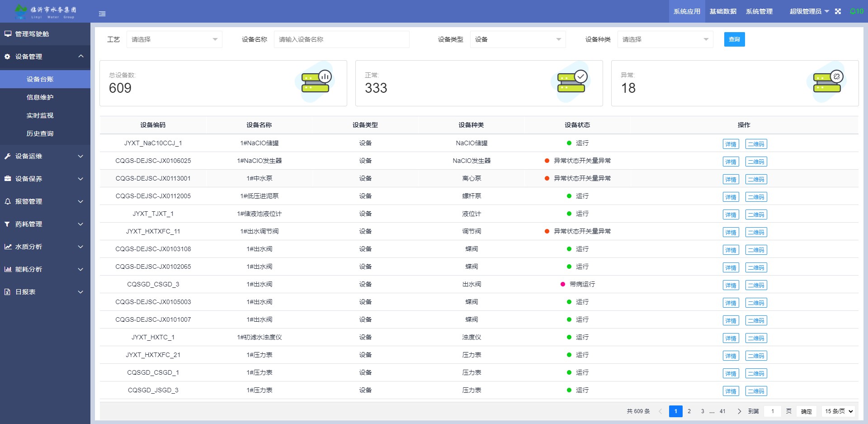Click the 设备保养 briefcase icon
The width and height of the screenshot is (868, 424).
(x=8, y=179)
